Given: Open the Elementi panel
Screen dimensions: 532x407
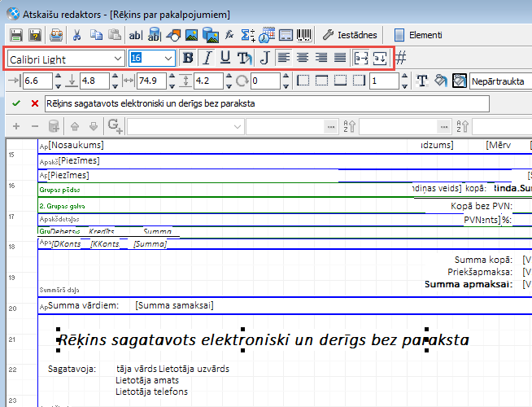Looking at the screenshot, I should [x=418, y=35].
